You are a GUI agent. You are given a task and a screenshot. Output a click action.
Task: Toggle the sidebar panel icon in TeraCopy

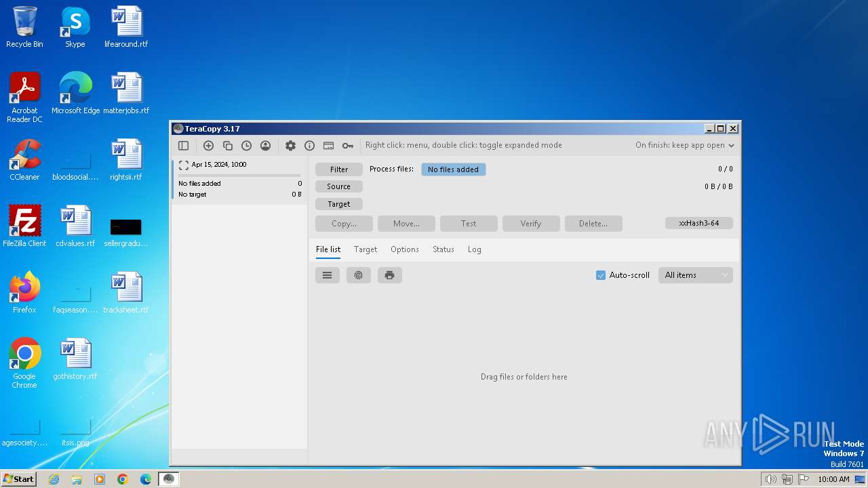click(x=183, y=146)
